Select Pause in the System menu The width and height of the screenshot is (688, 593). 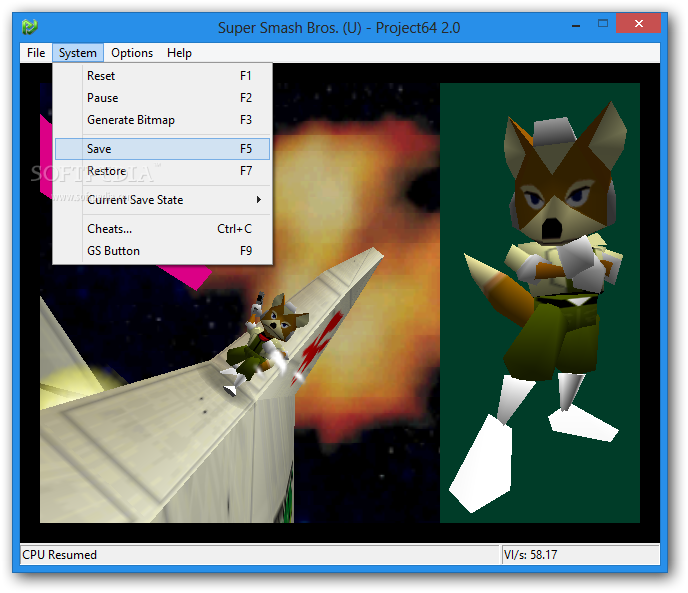point(162,98)
